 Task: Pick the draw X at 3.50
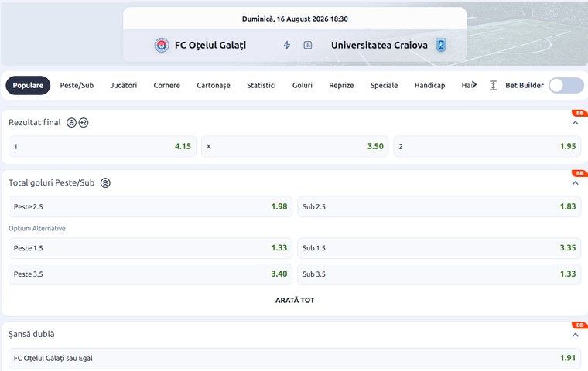coord(295,147)
